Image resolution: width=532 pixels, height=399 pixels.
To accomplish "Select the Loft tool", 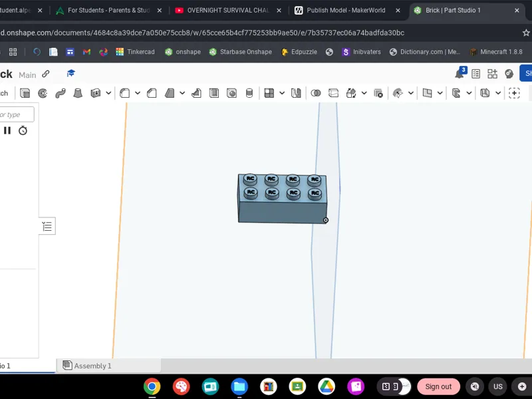I will 78,93.
